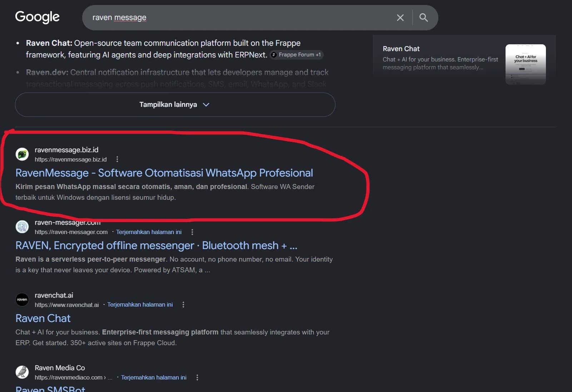Screen dimensions: 572x392
Task: Translate the ravenchat.ai page link
Action: coord(140,304)
